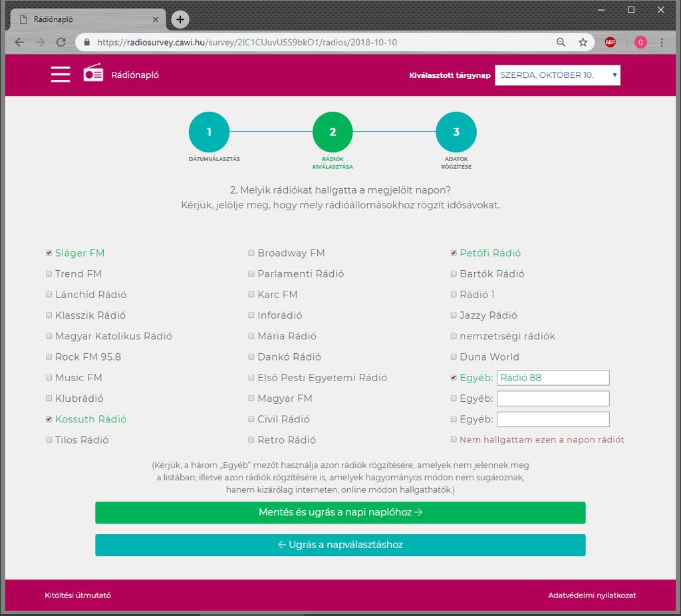Select step 2 Rádiók kiválasztása

point(333,132)
